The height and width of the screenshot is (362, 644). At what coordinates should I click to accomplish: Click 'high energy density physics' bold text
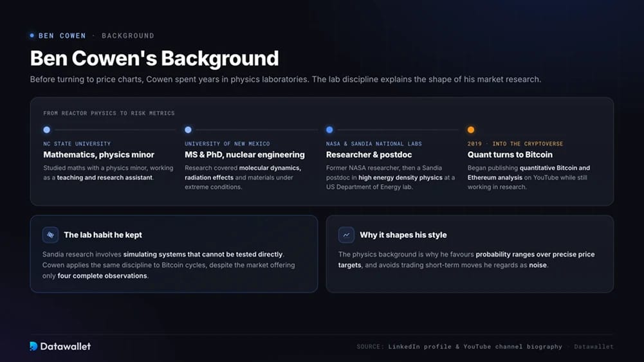point(400,177)
